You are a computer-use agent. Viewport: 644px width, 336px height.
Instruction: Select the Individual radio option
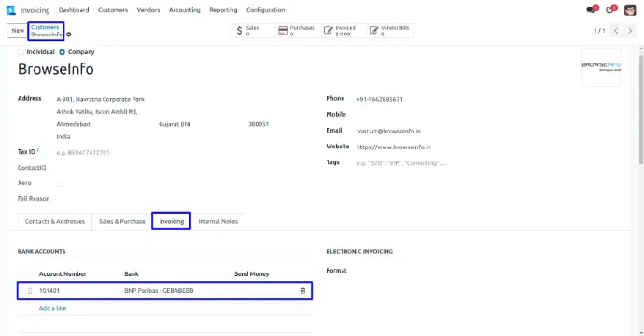[21, 52]
